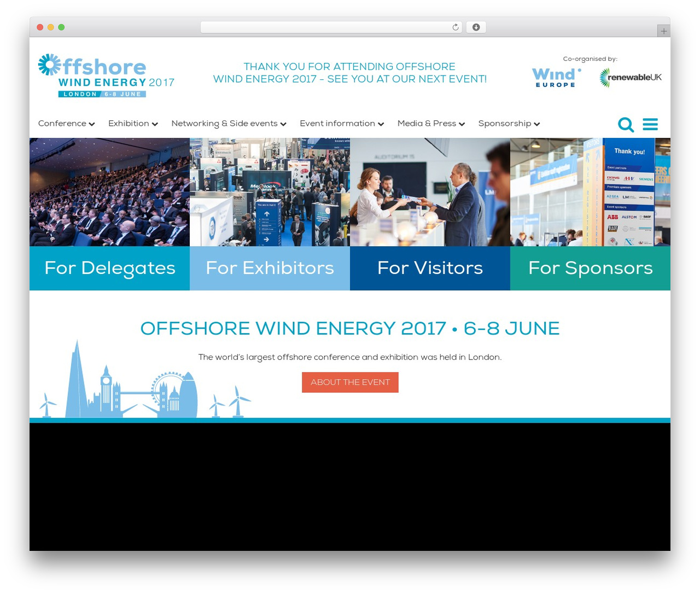Go to the For Exhibitors section
Screen dimensions: 700x593
pyautogui.click(x=270, y=268)
